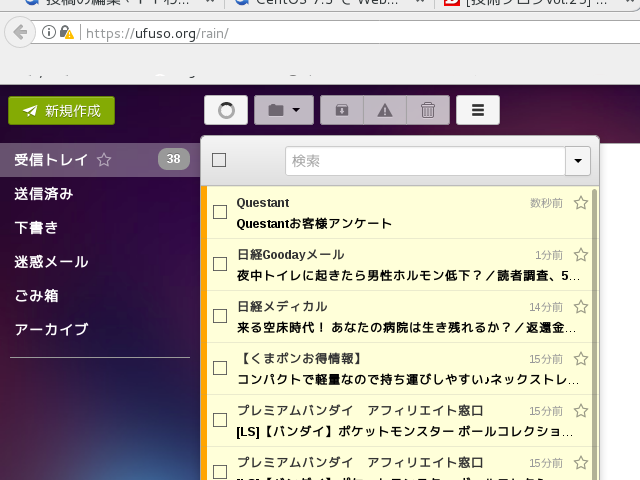The image size is (640, 480).
Task: Open the hamburger more-actions menu
Action: 478,110
